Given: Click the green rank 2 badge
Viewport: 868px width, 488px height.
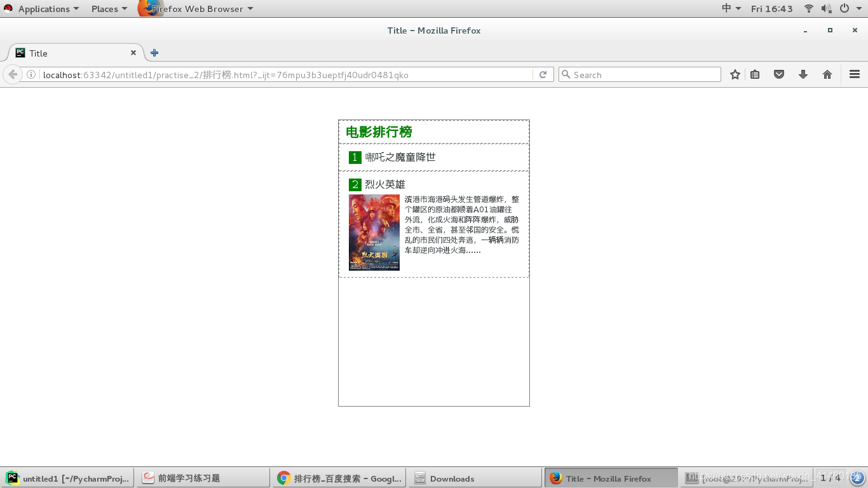Looking at the screenshot, I should 355,184.
